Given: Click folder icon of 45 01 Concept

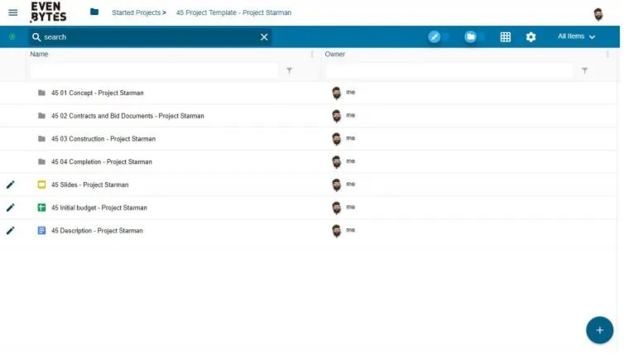Looking at the screenshot, I should pyautogui.click(x=41, y=93).
